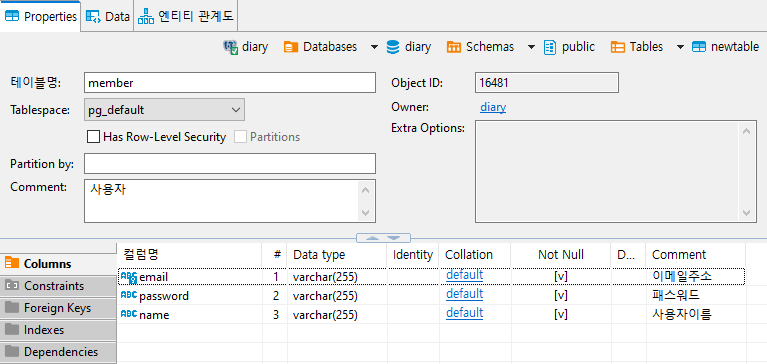
Task: Click the Extra Options scrollbar down arrow
Action: click(746, 212)
